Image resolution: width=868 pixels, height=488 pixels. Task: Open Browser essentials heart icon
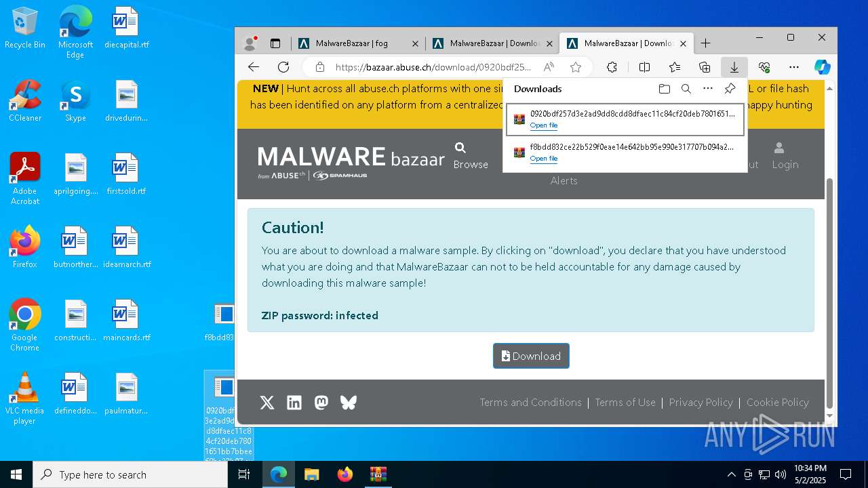tap(764, 67)
